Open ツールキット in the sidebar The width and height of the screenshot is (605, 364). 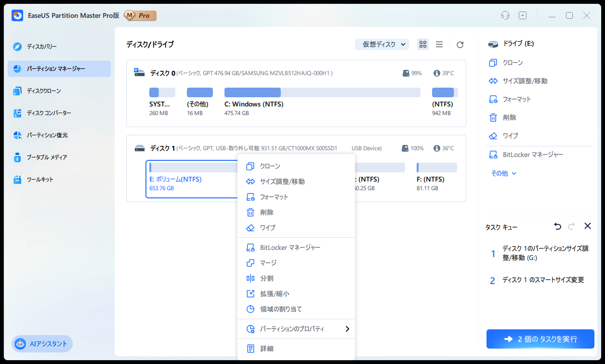59,180
